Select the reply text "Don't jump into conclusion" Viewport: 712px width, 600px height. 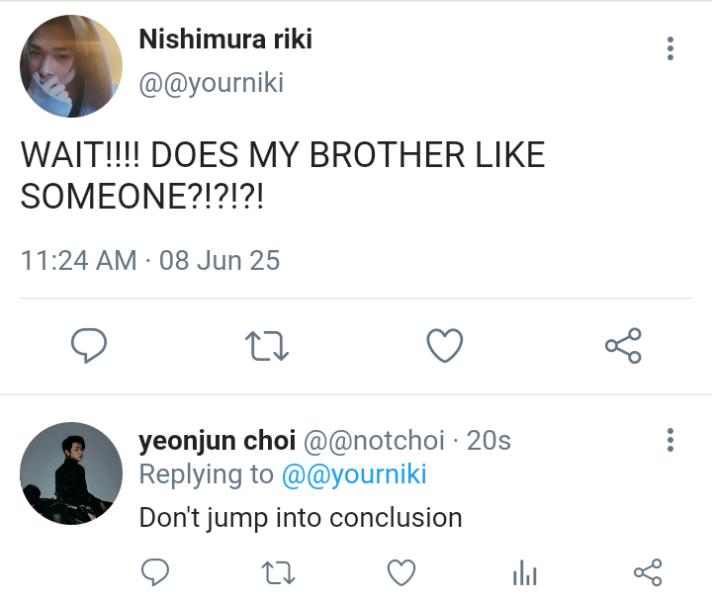pos(300,518)
